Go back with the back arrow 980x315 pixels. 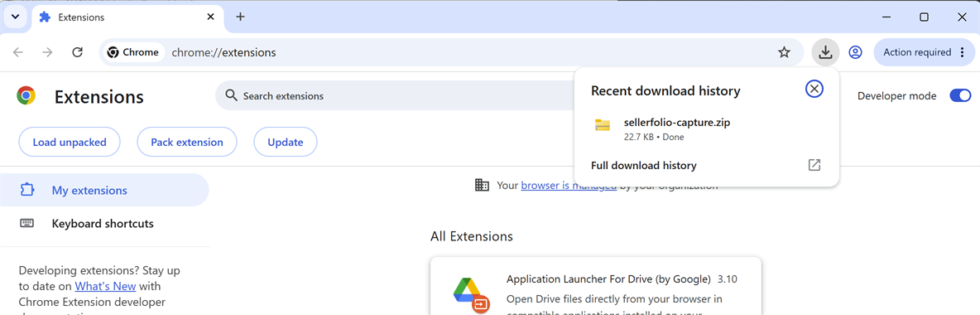click(17, 52)
